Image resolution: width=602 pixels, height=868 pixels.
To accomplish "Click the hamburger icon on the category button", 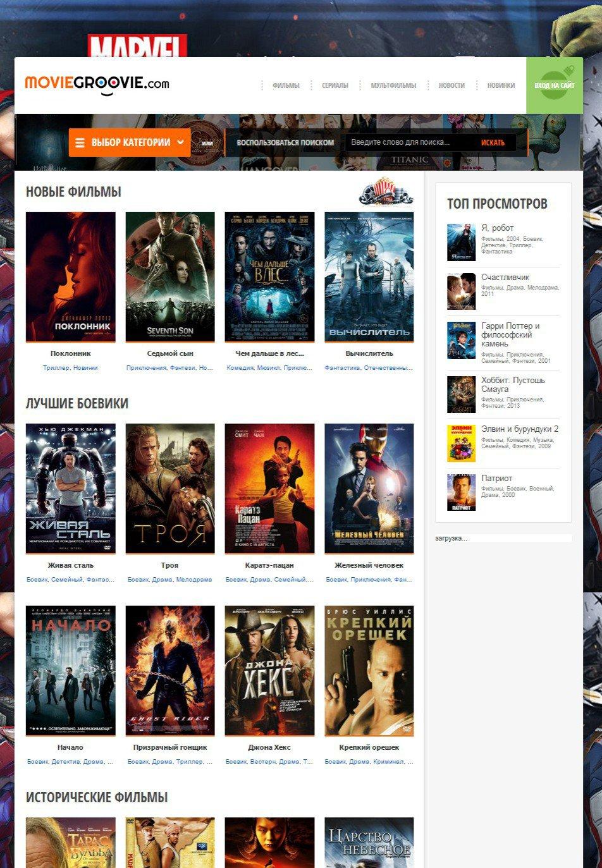I will [80, 143].
